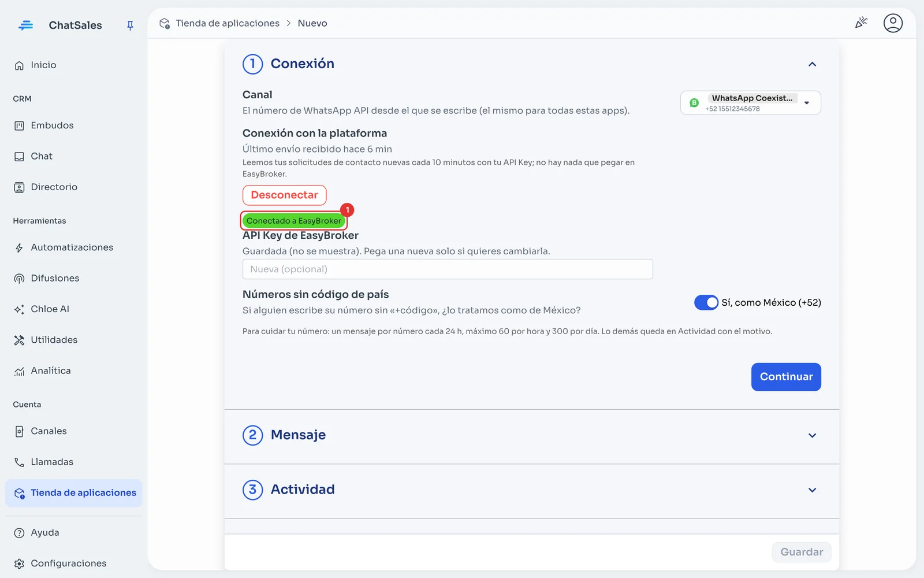924x578 pixels.
Task: Pin the sidebar with the pin icon
Action: pos(130,25)
